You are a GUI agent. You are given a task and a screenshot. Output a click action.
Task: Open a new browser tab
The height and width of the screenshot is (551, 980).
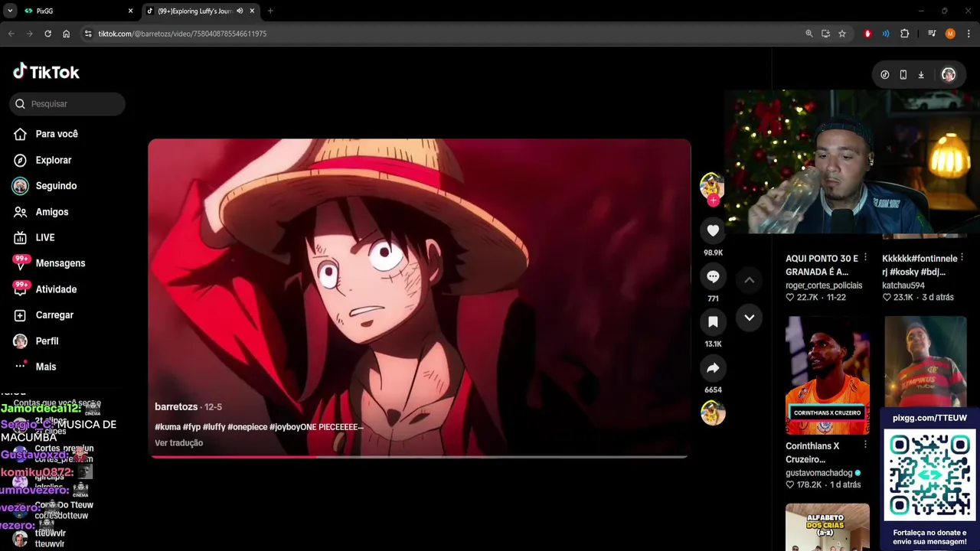click(270, 11)
